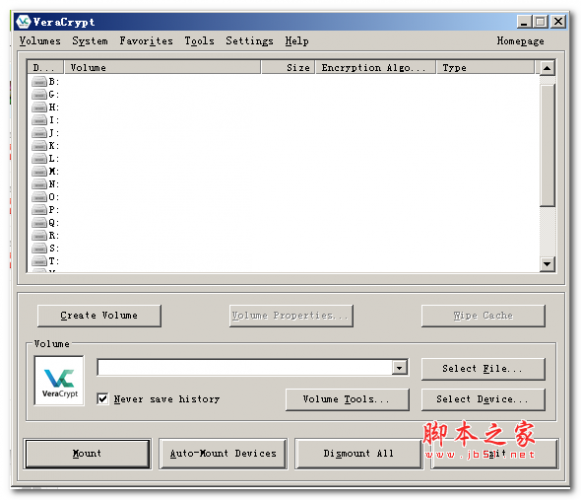The height and width of the screenshot is (500, 581).
Task: Click the volume path input field
Action: 245,368
